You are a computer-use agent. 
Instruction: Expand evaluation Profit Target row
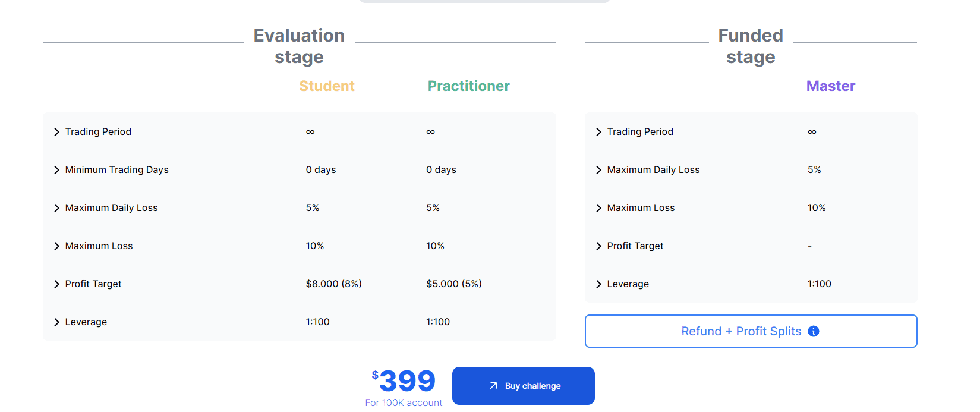[57, 284]
